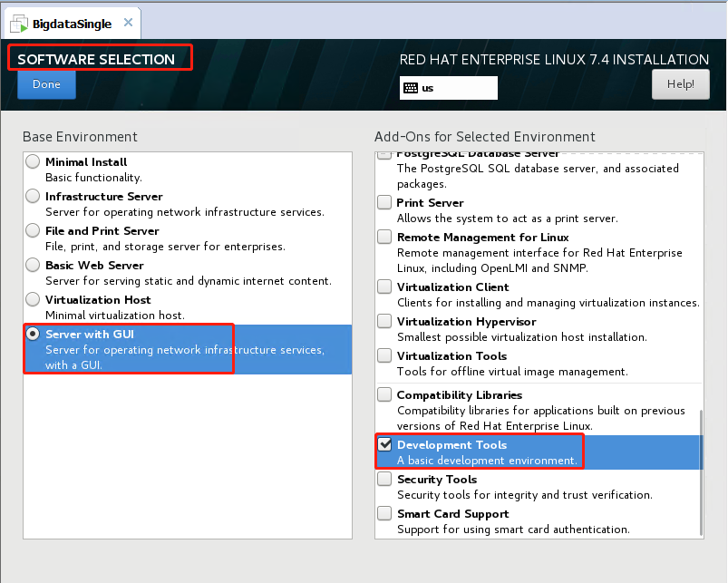Check the Virtualization Hypervisor add-on
This screenshot has height=583, width=728.
[x=384, y=321]
